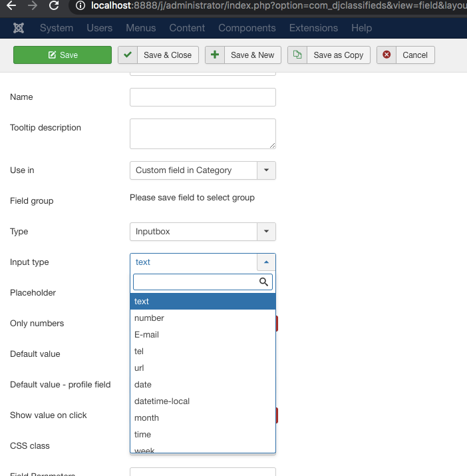
Task: Click the Tooltip description textarea
Action: pyautogui.click(x=203, y=134)
